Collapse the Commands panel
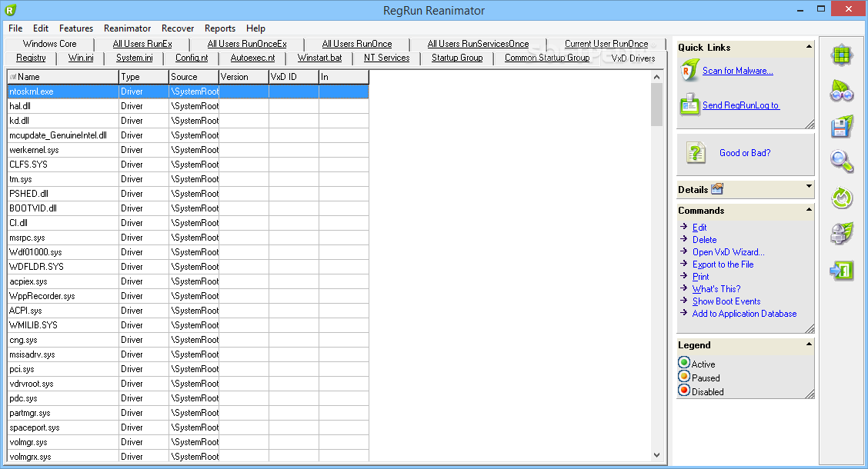Image resolution: width=868 pixels, height=469 pixels. 809,210
